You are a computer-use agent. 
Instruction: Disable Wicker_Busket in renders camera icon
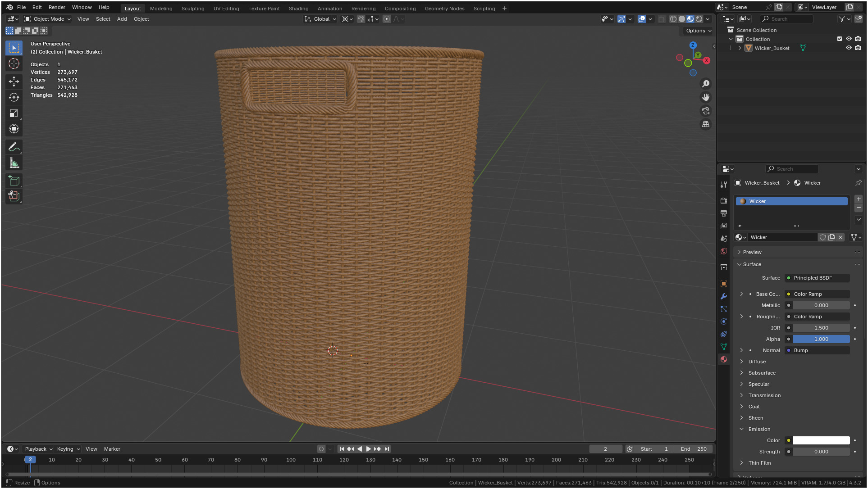[858, 48]
